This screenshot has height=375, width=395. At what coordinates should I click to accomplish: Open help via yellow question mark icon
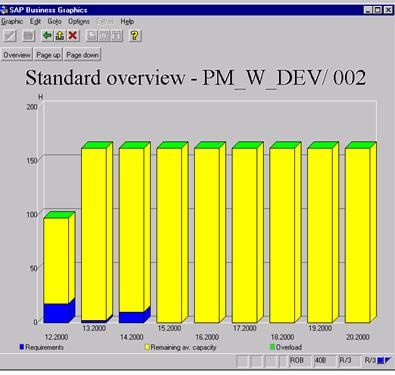[135, 35]
